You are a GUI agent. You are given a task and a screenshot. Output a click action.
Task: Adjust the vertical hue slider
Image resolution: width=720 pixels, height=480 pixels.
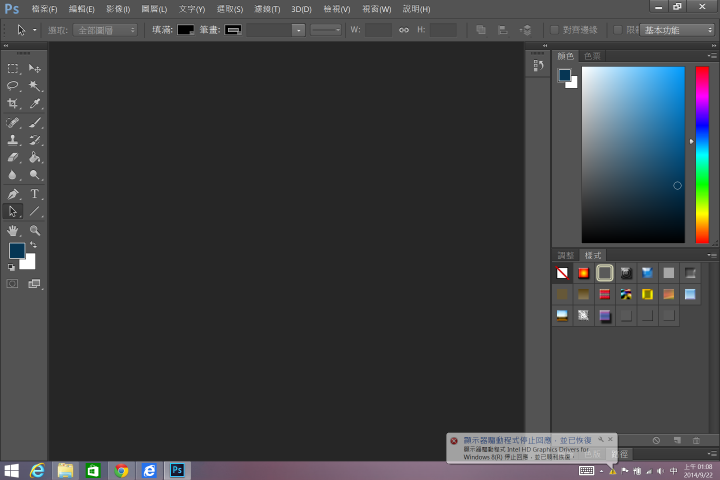click(702, 155)
